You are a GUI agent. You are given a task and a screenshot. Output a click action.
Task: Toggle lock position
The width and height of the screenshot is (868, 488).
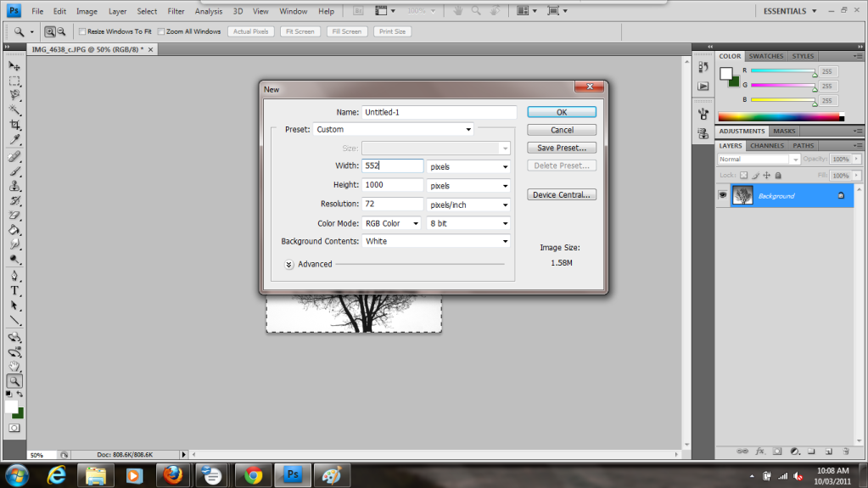click(767, 176)
